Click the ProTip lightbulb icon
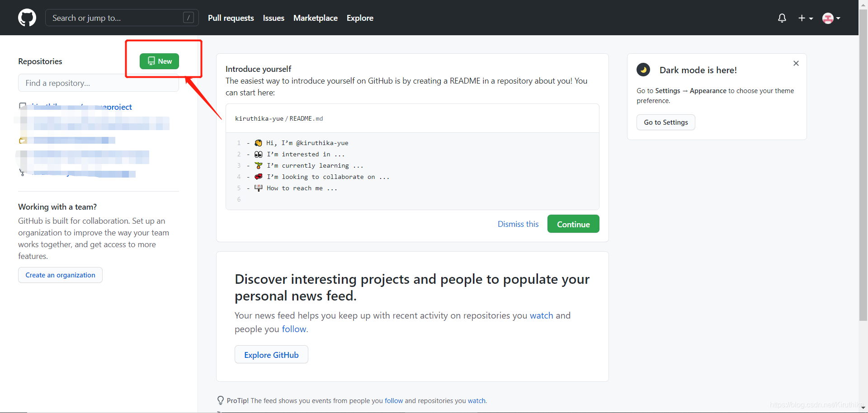 click(x=221, y=400)
